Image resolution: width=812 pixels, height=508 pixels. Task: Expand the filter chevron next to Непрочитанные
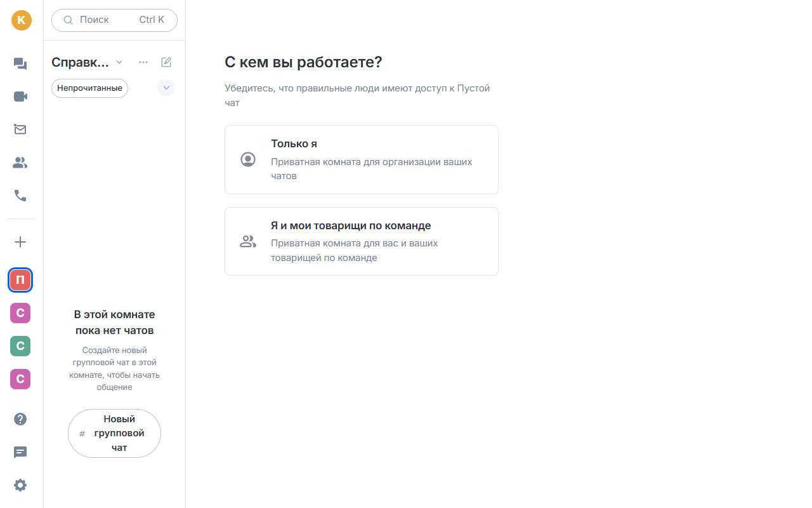[166, 88]
